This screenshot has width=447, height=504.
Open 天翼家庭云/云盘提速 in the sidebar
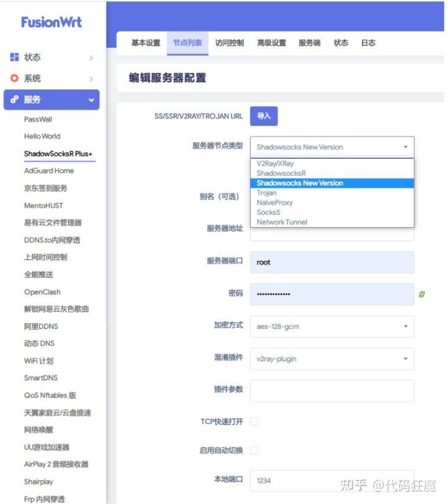58,412
